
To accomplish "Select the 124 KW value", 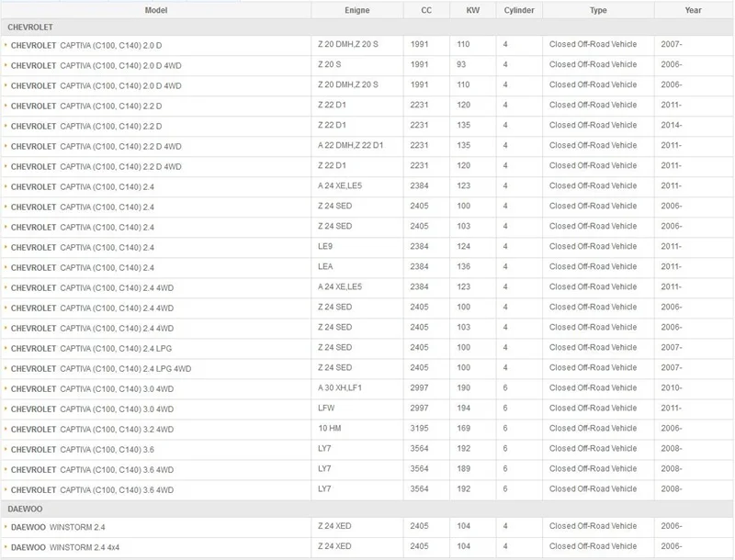I will (463, 246).
